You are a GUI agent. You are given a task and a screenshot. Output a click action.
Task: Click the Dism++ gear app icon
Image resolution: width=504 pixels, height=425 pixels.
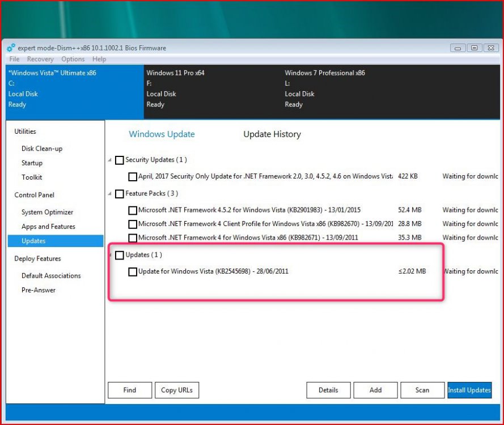[x=11, y=48]
